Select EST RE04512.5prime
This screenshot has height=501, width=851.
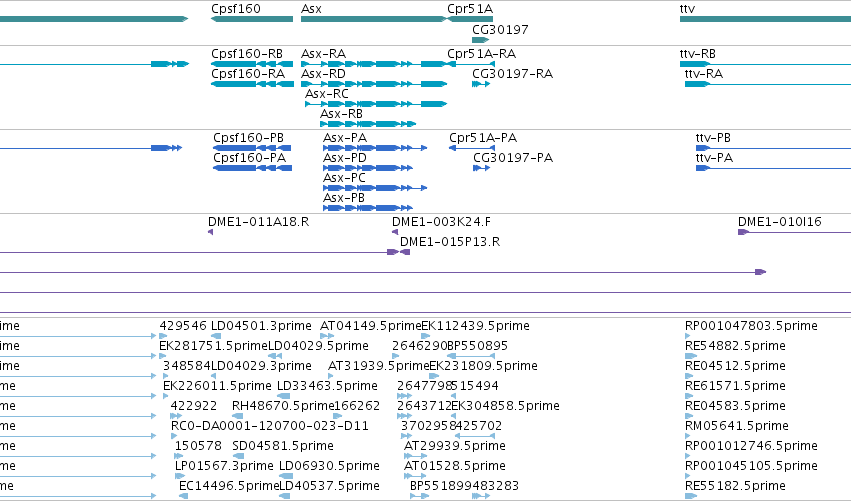point(735,366)
